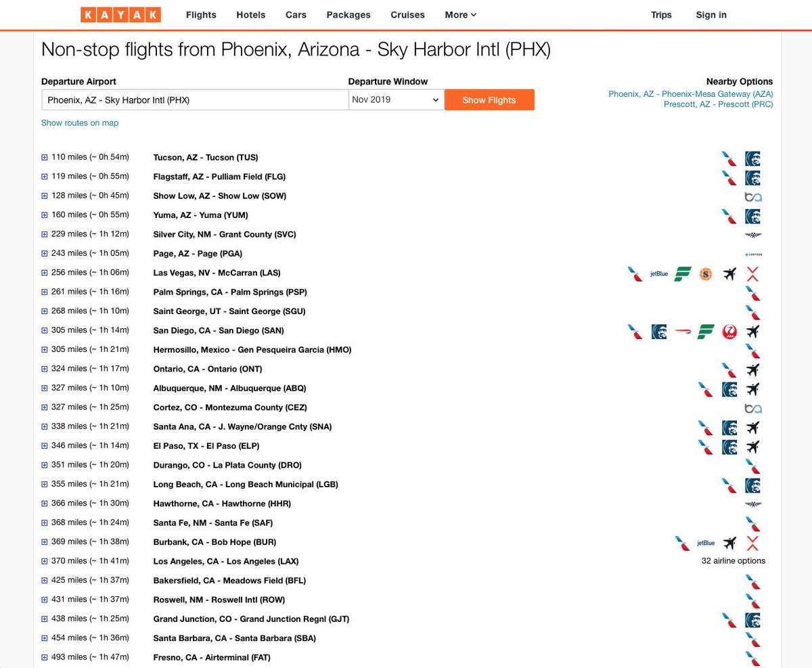This screenshot has height=668, width=812.
Task: Click black airplane icon in El Paso row
Action: point(752,447)
